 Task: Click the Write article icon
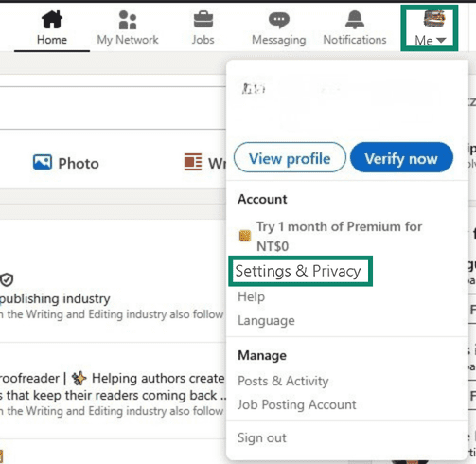click(x=193, y=162)
